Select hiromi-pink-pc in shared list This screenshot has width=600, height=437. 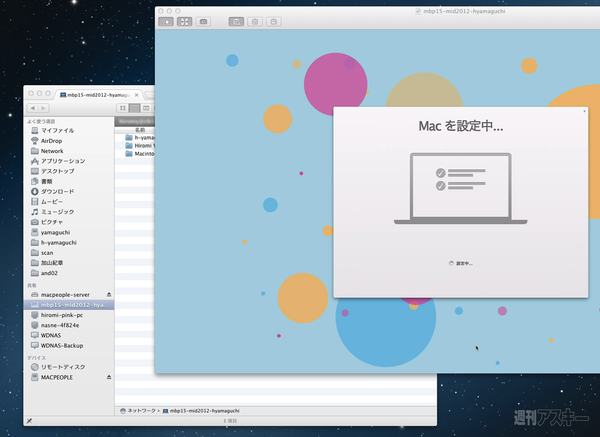[x=62, y=315]
